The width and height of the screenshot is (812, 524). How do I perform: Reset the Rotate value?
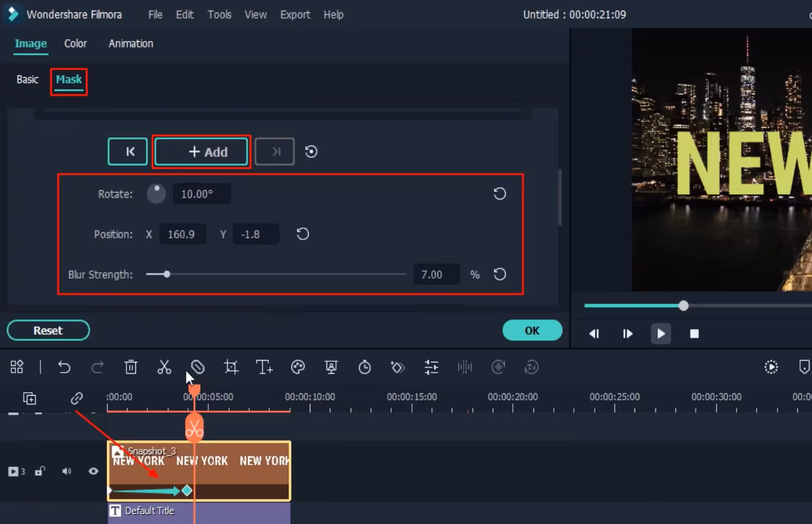[x=500, y=194]
